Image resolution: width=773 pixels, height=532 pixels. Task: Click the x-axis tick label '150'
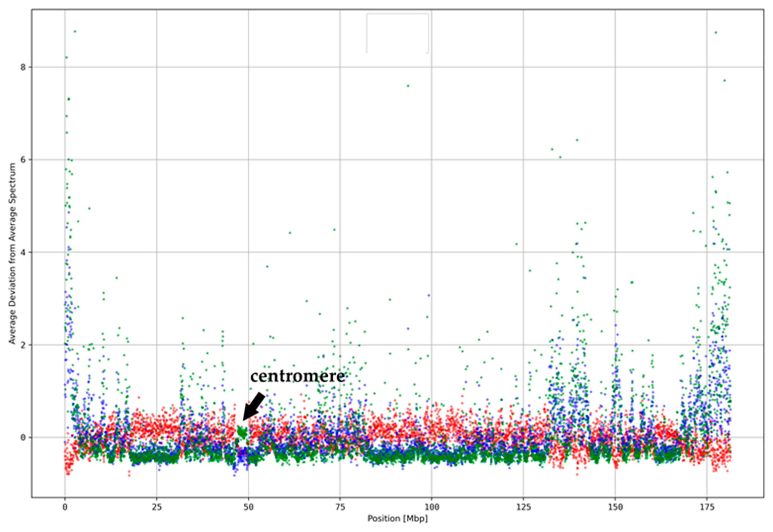click(x=615, y=507)
